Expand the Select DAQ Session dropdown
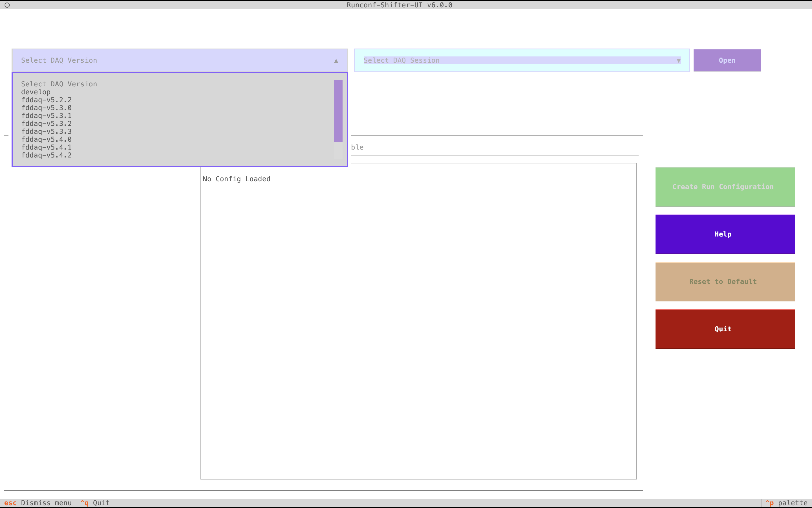This screenshot has height=508, width=812. 522,60
